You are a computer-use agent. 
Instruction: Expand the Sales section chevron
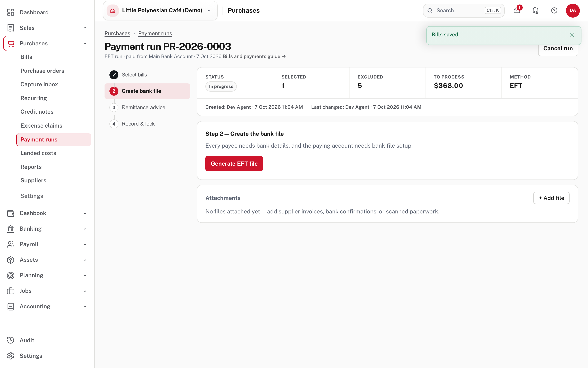(x=85, y=28)
